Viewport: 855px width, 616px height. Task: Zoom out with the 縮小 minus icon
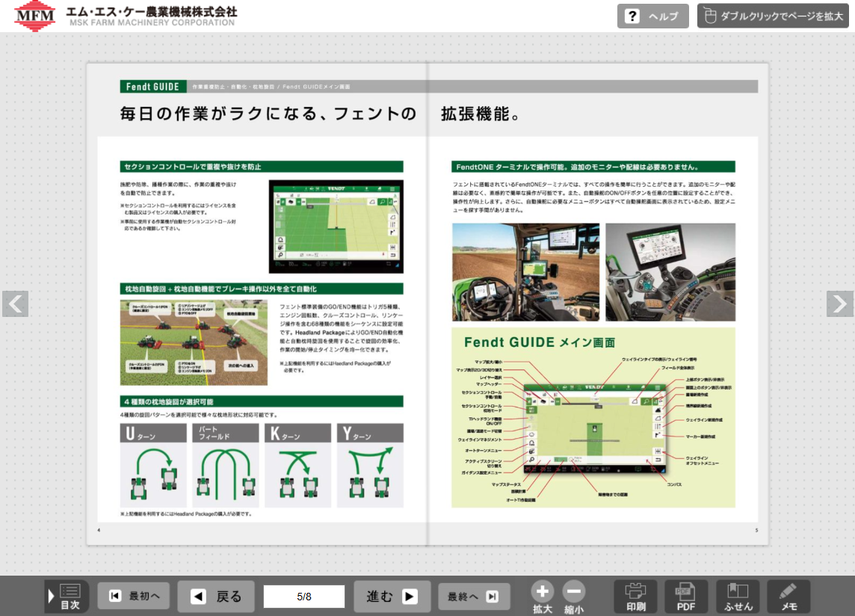(x=574, y=597)
